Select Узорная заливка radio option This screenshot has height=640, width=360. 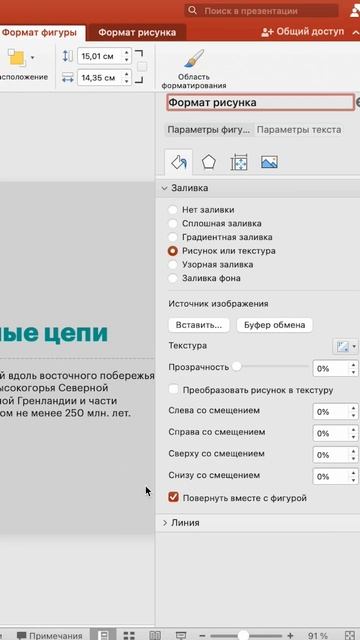click(x=173, y=264)
